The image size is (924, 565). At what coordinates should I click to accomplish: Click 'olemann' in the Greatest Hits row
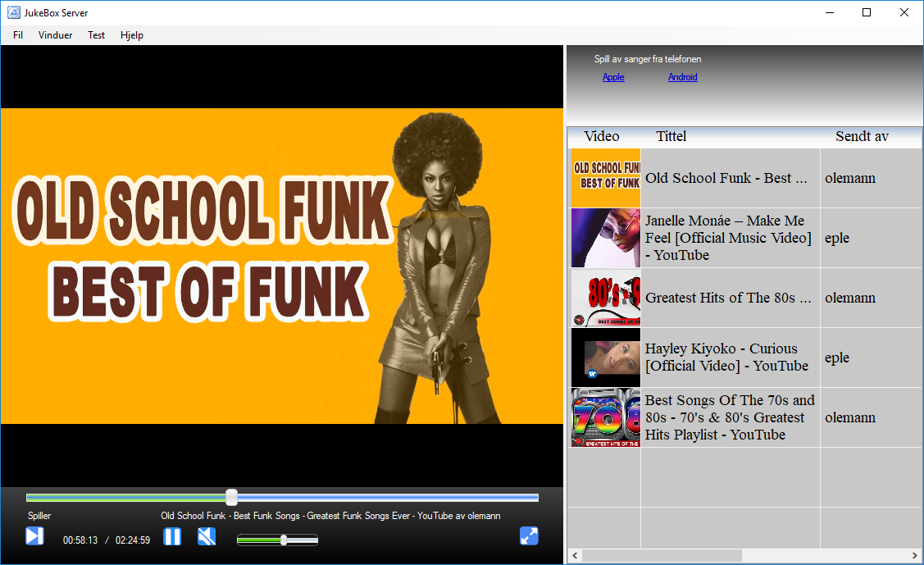(849, 298)
